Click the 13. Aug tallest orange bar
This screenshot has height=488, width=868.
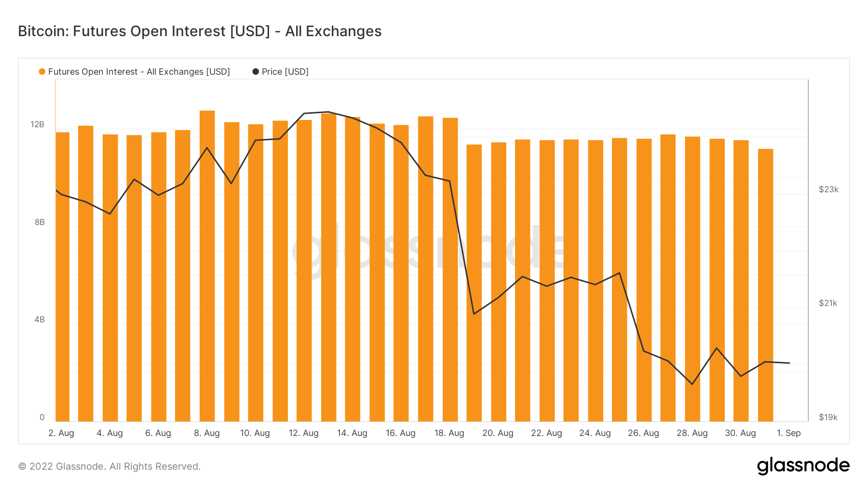328,267
